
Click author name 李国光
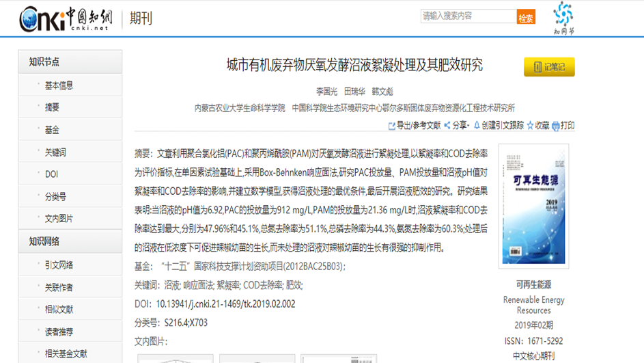pyautogui.click(x=326, y=92)
